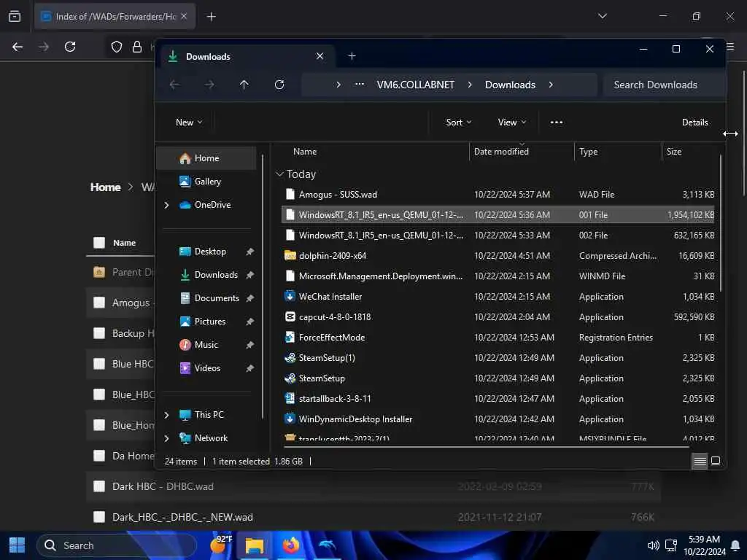Open Firefox from the taskbar
Image resolution: width=747 pixels, height=560 pixels.
[x=290, y=545]
